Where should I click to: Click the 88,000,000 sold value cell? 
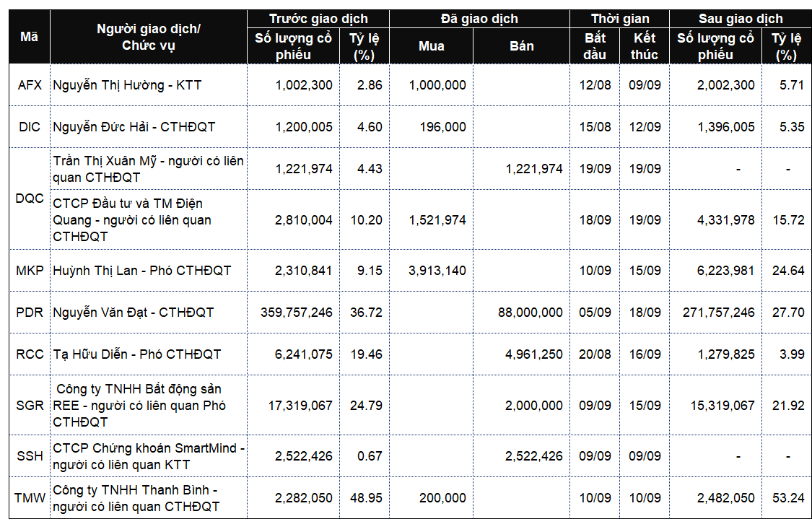530,313
